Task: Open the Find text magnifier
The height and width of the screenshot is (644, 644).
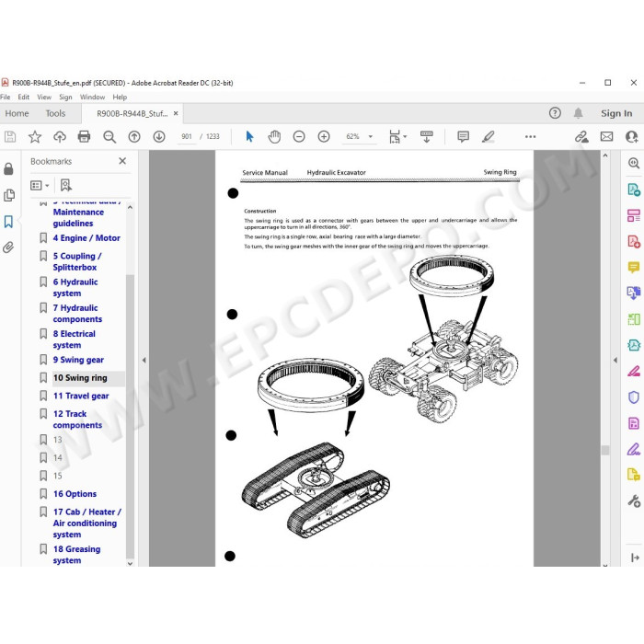Action: 109,136
